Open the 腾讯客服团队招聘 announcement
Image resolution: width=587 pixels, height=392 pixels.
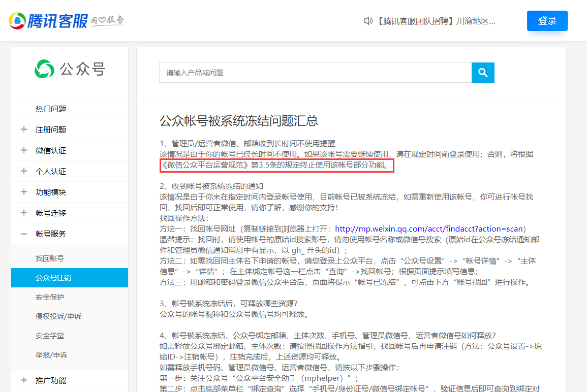436,21
